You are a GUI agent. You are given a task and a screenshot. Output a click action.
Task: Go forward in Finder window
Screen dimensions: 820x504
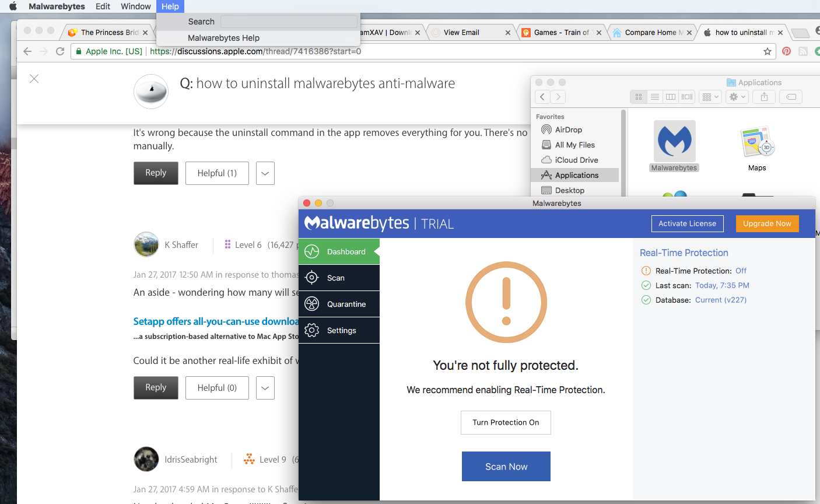point(558,97)
